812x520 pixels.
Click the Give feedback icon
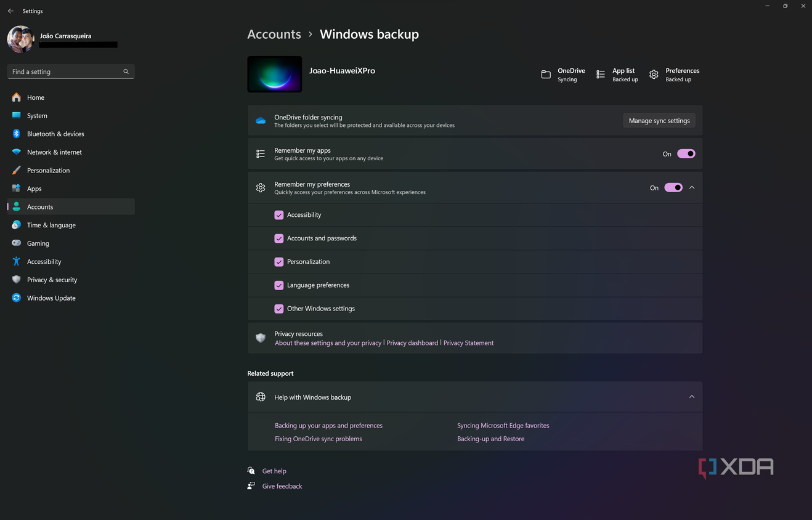251,486
